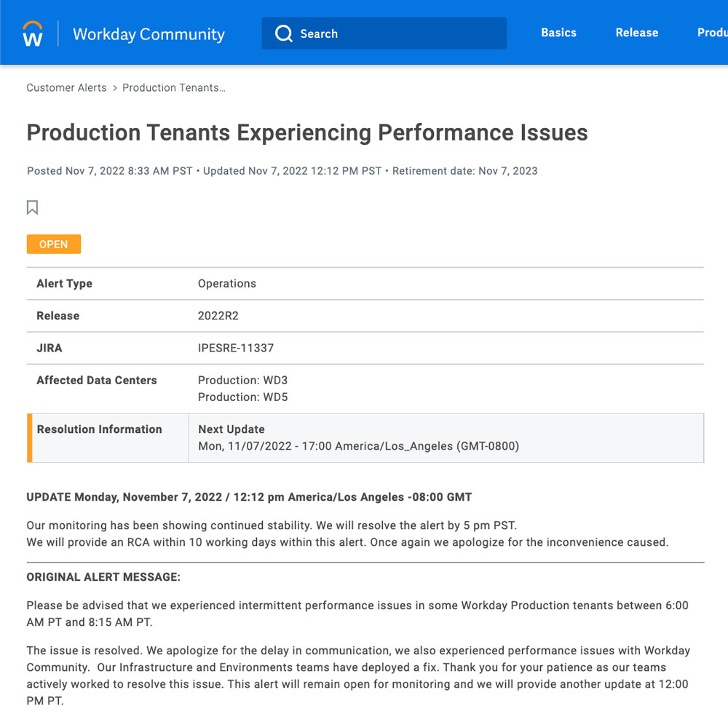The height and width of the screenshot is (727, 728).
Task: Click the Resolution Information label
Action: point(99,429)
